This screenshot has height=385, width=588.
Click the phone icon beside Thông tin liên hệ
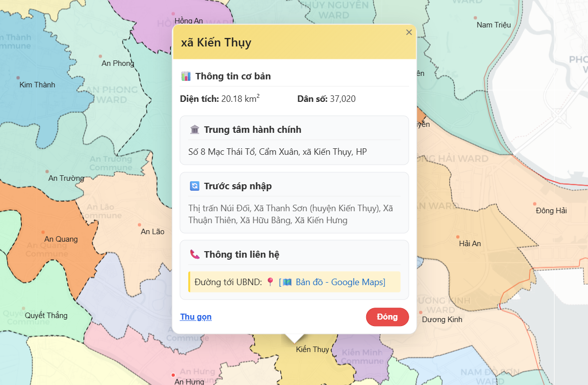click(195, 254)
